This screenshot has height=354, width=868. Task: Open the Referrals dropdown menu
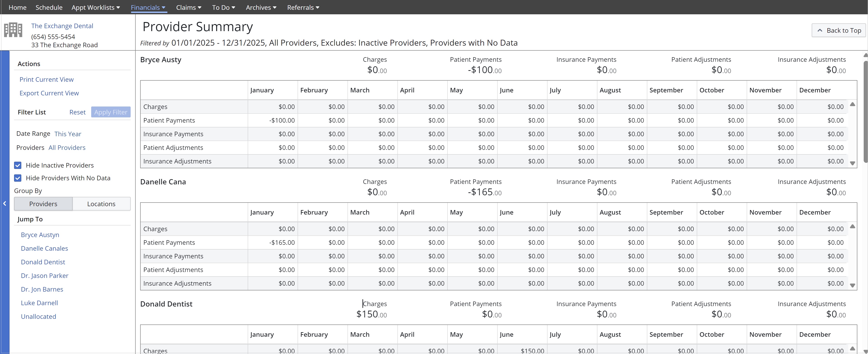[303, 7]
